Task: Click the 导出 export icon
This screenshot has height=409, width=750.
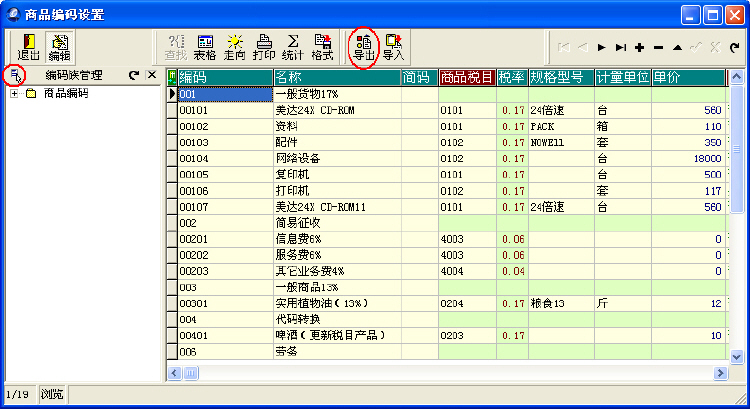Action: 364,48
